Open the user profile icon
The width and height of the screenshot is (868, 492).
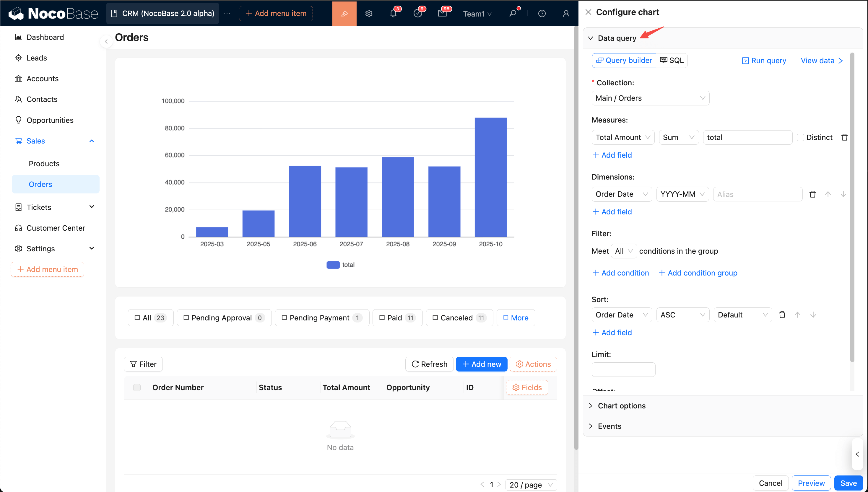click(566, 14)
